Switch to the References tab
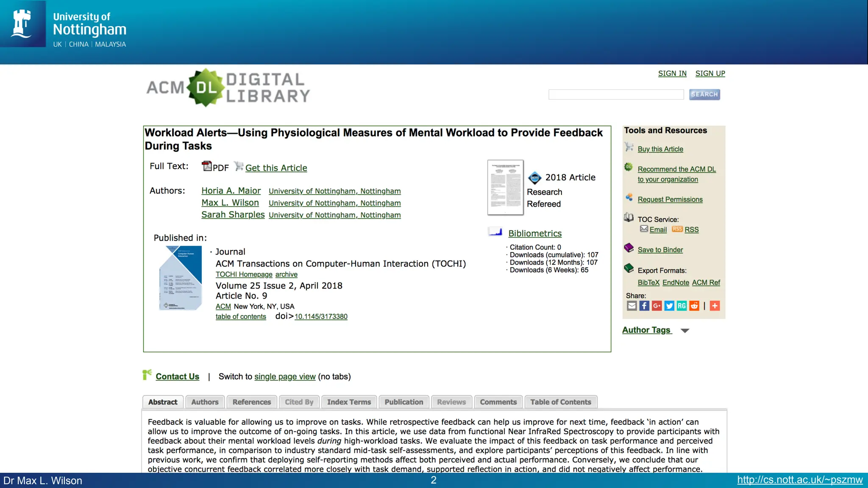Screen dimensions: 868x488 click(x=251, y=402)
